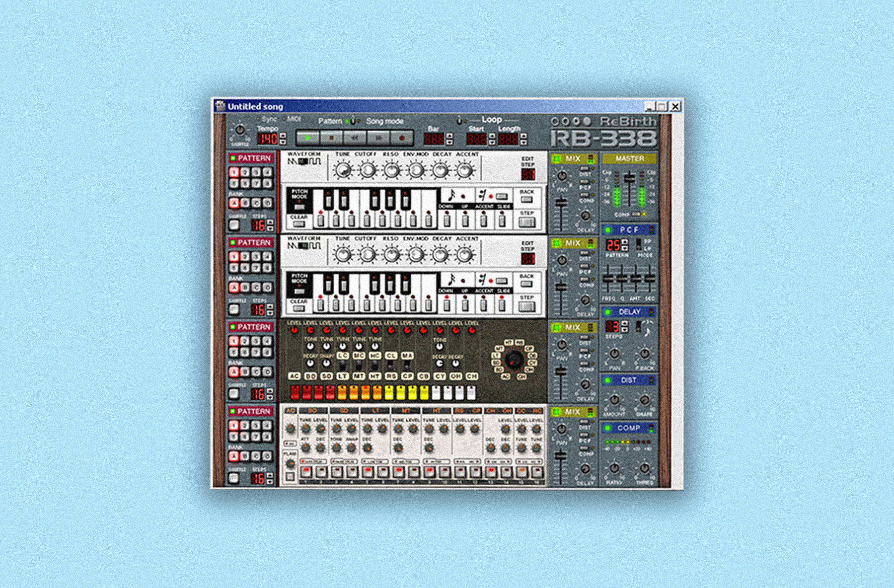Click the Step button on the top synth
The image size is (894, 588).
tap(526, 222)
